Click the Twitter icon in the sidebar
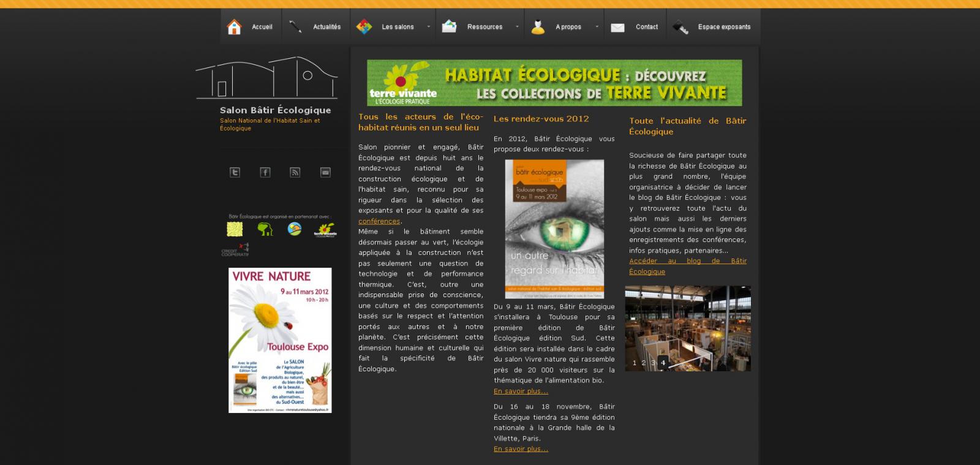This screenshot has width=980, height=465. [x=235, y=173]
